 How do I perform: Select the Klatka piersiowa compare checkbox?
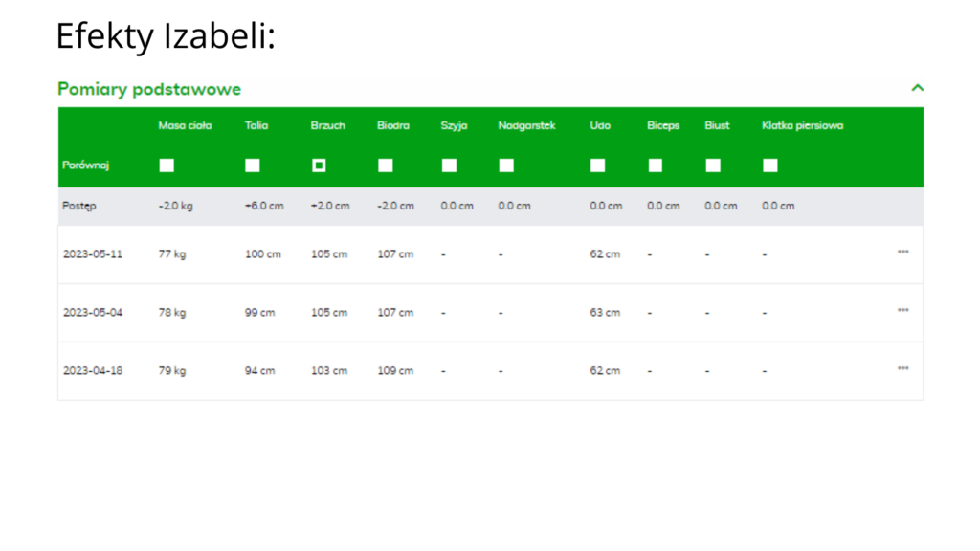[x=770, y=165]
